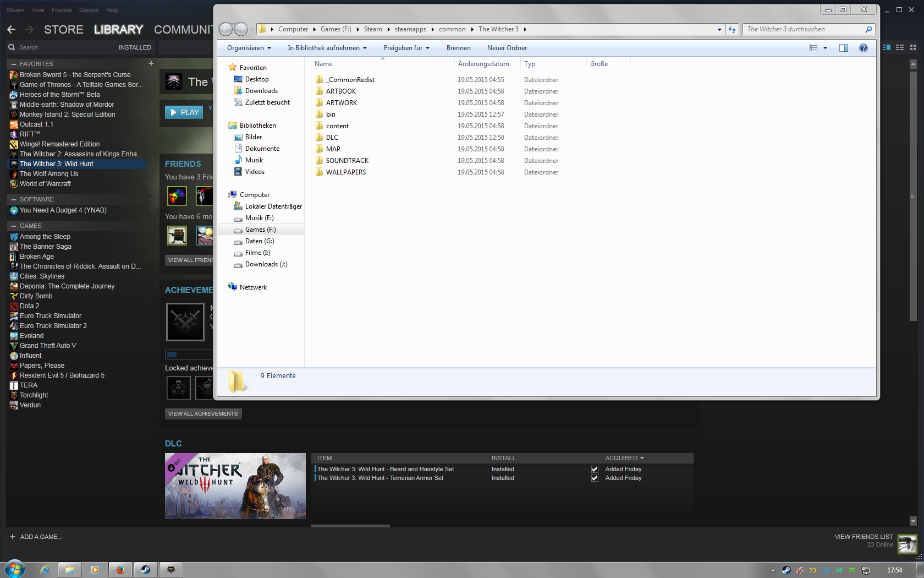Click the Witcher 3 DLC banner thumbnail

(x=235, y=486)
